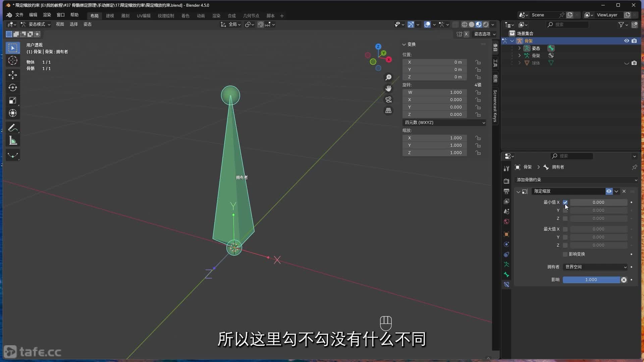Image resolution: width=644 pixels, height=362 pixels.
Task: Collapse the 限定缩放 constraint panel
Action: [518, 192]
